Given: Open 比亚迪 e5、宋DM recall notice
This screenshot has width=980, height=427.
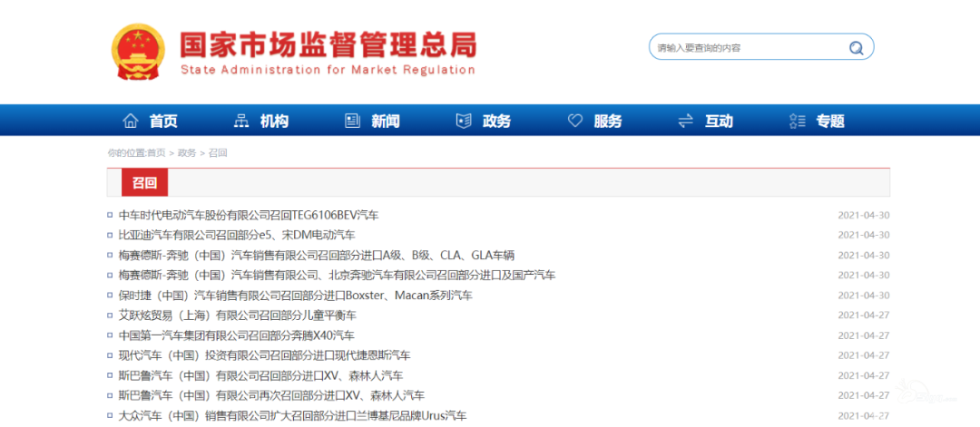Looking at the screenshot, I should 237,236.
